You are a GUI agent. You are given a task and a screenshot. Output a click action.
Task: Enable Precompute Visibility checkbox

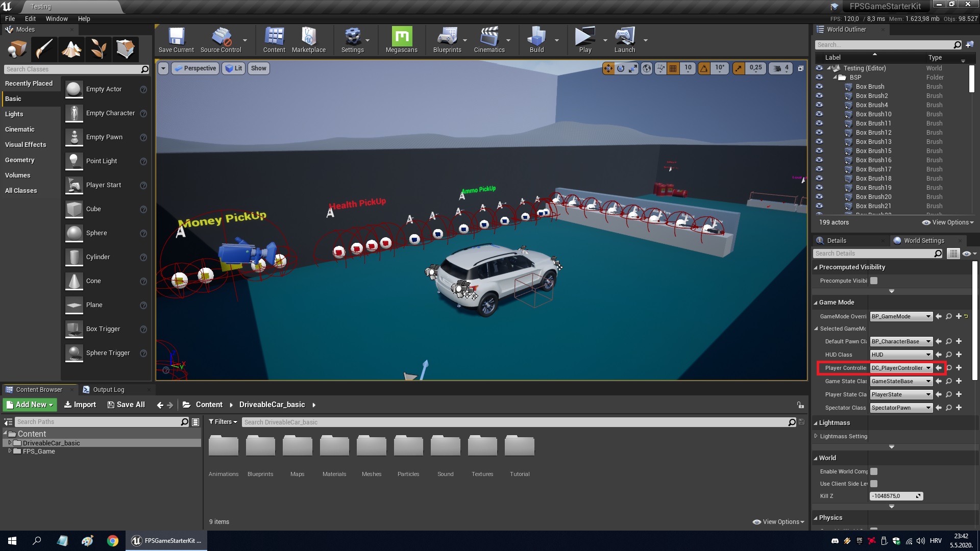[874, 281]
